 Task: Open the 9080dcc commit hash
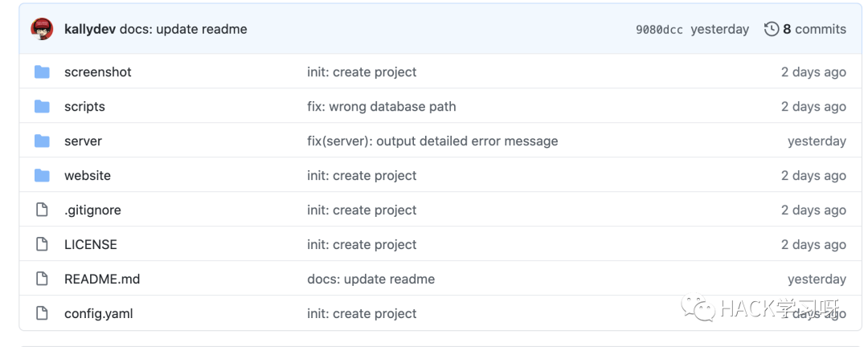pyautogui.click(x=659, y=30)
